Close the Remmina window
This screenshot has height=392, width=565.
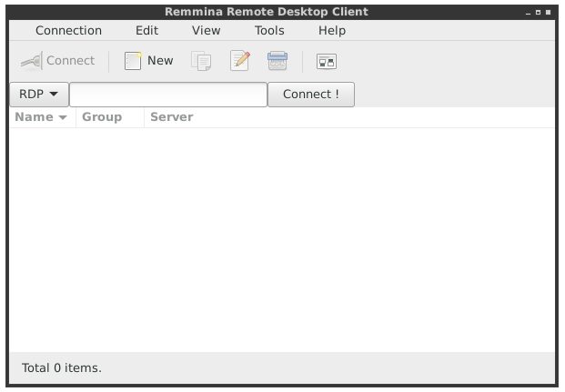[548, 12]
